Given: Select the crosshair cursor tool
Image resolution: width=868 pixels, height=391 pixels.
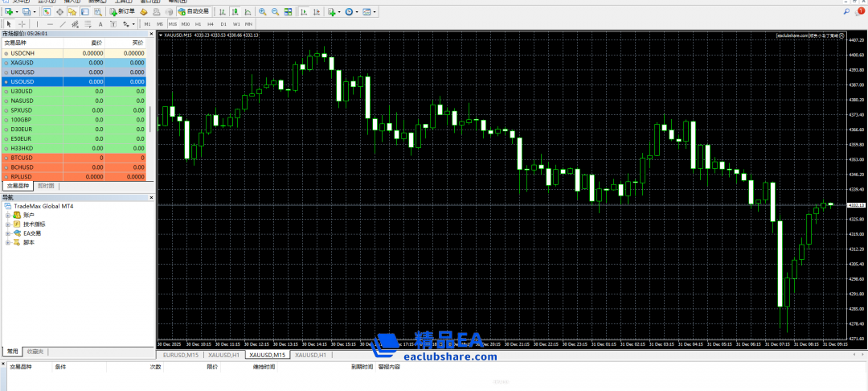Looking at the screenshot, I should (20, 24).
